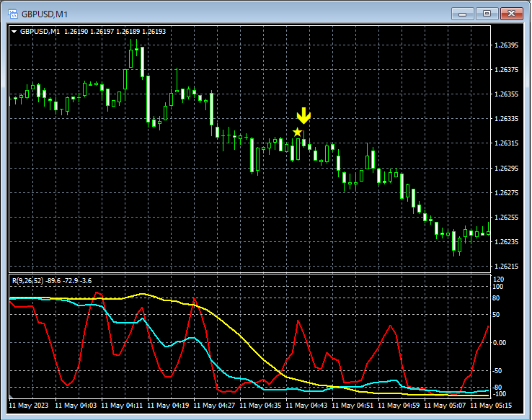The height and width of the screenshot is (420, 532).
Task: Click the GBPUSD chart window icon
Action: pos(13,14)
